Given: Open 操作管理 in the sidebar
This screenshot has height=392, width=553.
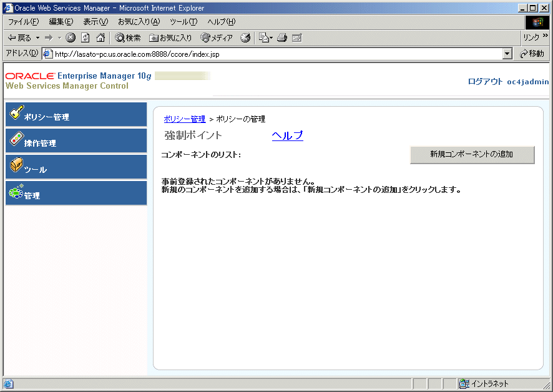Looking at the screenshot, I should [x=76, y=140].
